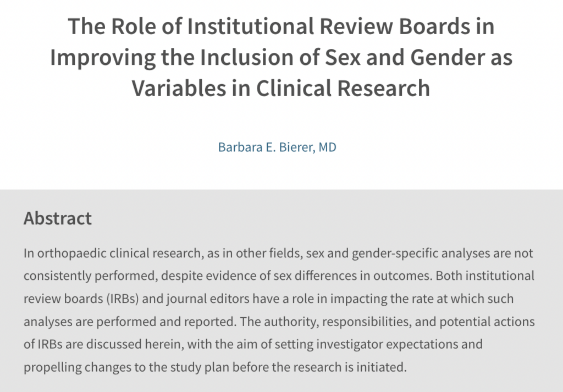Click title line 'Variables in Clinical Research'
This screenshot has width=563, height=392.
pyautogui.click(x=280, y=88)
